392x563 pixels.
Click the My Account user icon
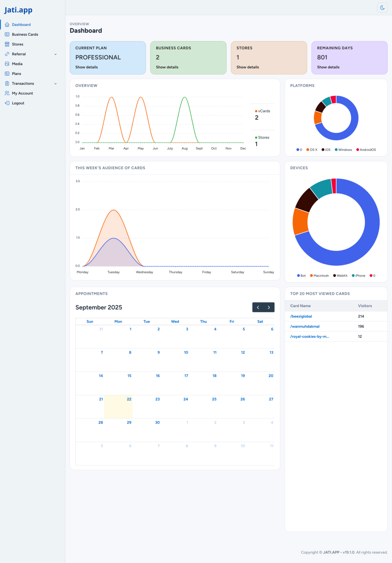7,93
